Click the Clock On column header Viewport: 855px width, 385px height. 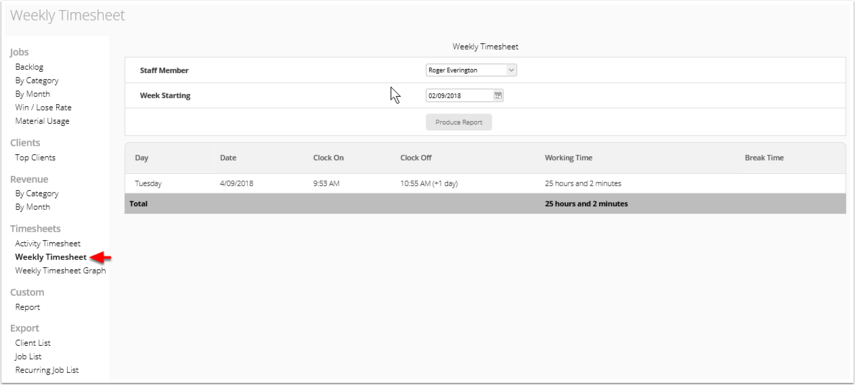pyautogui.click(x=328, y=158)
